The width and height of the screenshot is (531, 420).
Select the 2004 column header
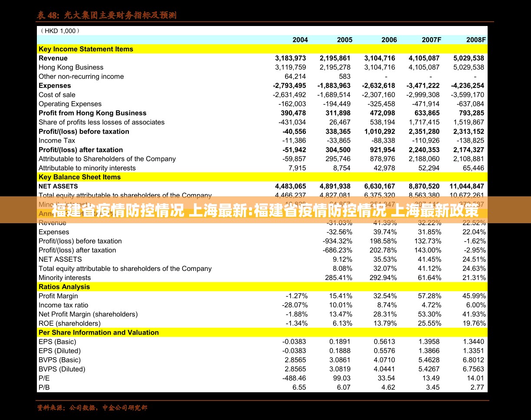[x=300, y=40]
